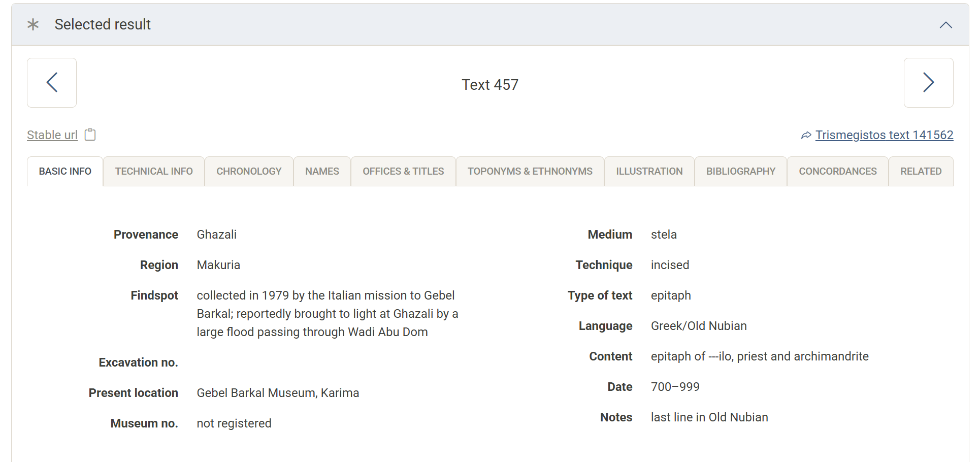View the Offices & Titles tab

[403, 172]
